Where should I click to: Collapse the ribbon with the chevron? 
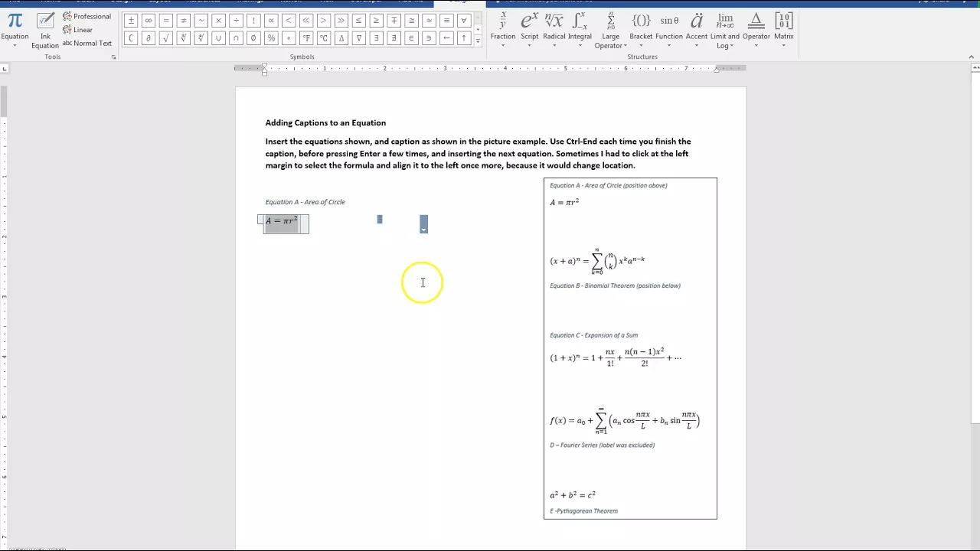point(972,57)
